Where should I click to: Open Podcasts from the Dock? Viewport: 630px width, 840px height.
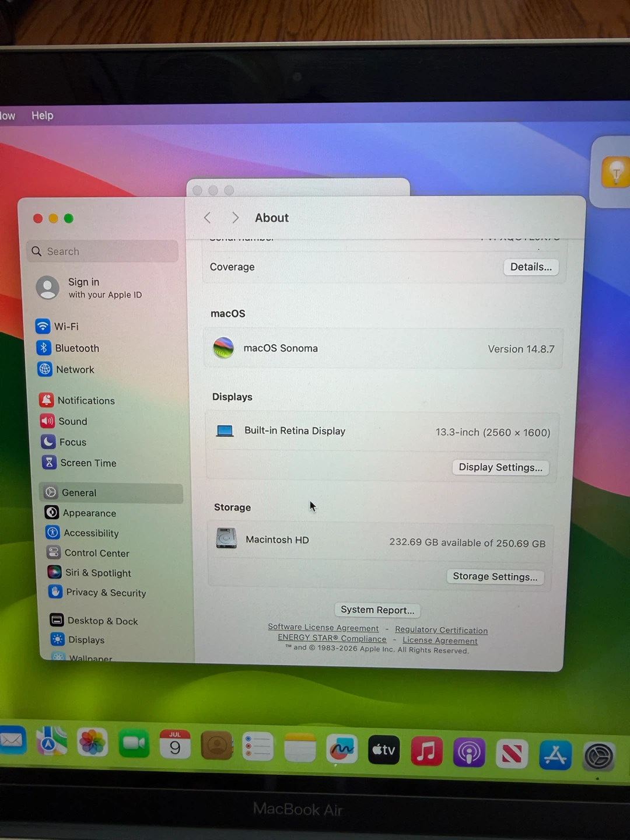point(469,752)
